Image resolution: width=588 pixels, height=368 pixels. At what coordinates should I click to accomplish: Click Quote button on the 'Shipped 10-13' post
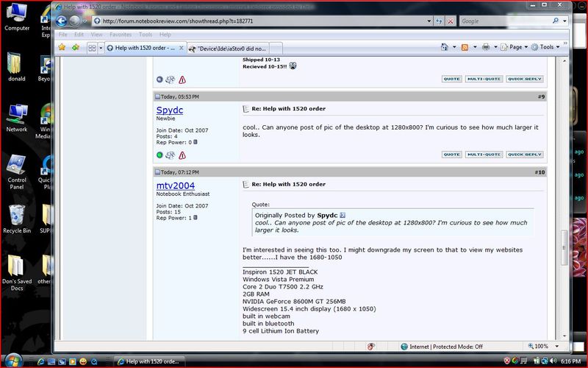pyautogui.click(x=452, y=79)
